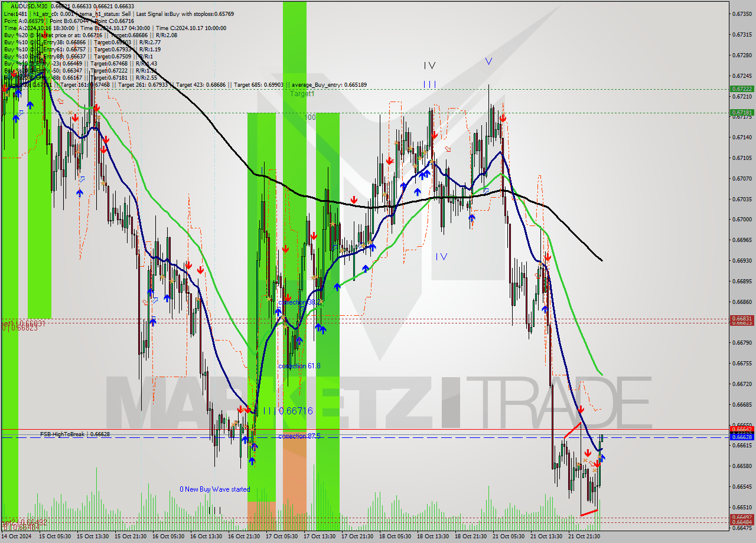
Task: Click the '15 Oct 13:30' time label
Action: point(93,537)
